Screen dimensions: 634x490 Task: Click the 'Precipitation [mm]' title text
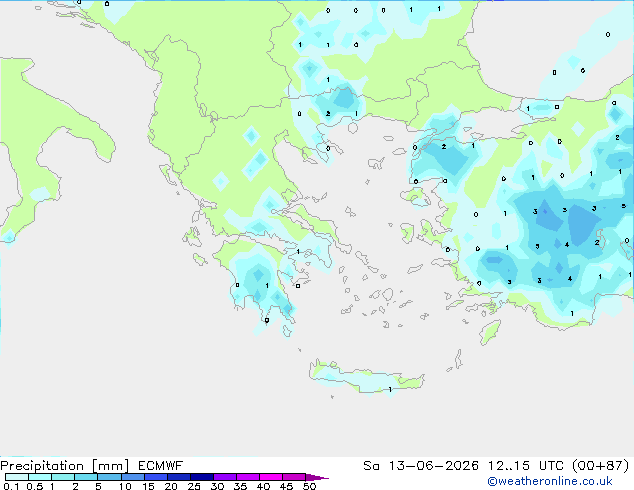coord(65,466)
